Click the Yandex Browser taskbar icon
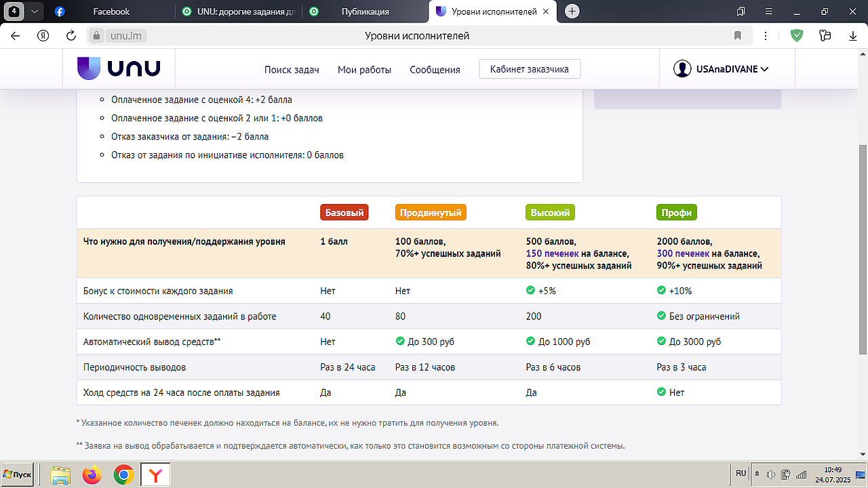Viewport: 868px width, 488px height. tap(156, 475)
